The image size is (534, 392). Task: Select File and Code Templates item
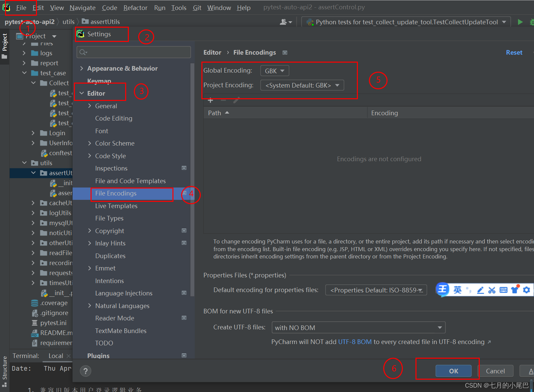point(130,181)
